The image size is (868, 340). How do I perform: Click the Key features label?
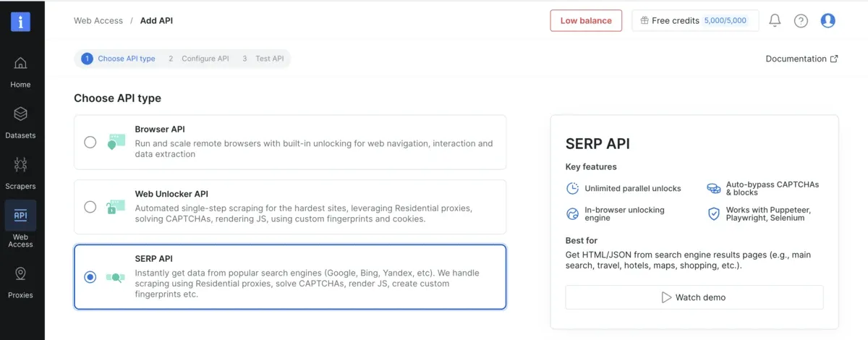click(591, 166)
